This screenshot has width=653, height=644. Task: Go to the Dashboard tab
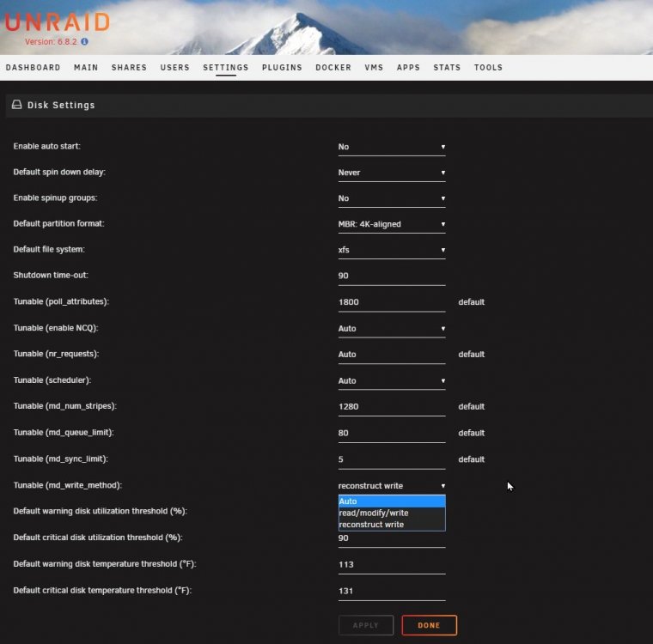[x=34, y=68]
